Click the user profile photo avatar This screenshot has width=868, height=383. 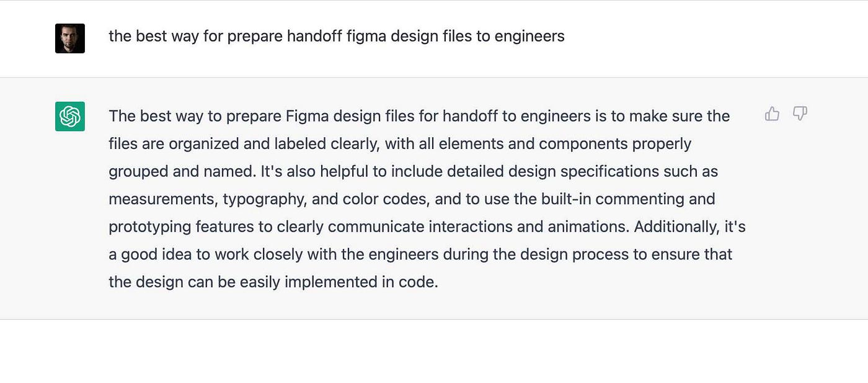(x=70, y=38)
